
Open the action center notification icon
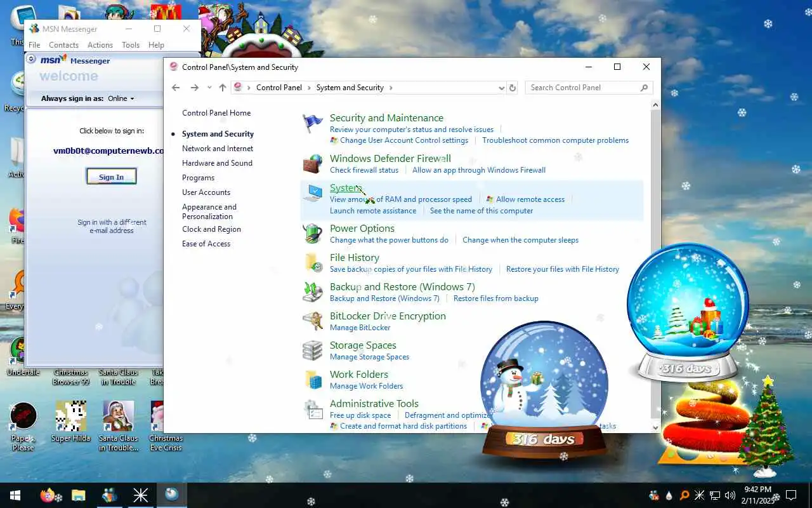click(x=791, y=495)
